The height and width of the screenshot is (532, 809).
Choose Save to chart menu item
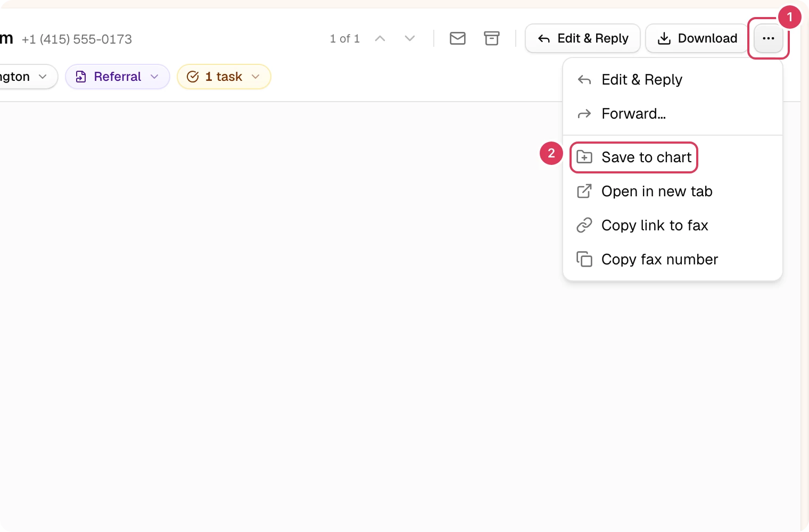coord(673,157)
